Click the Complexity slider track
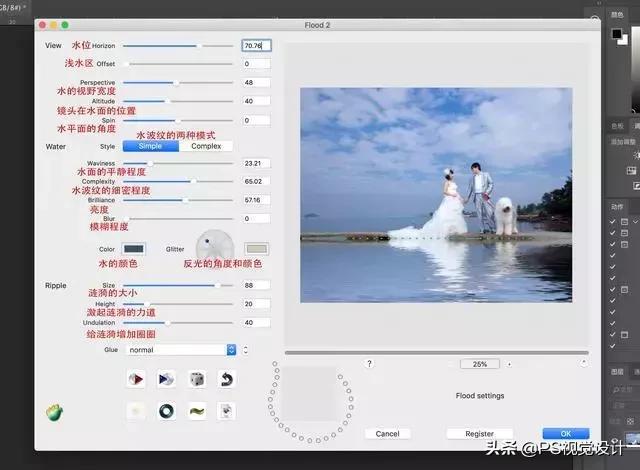 (178, 182)
